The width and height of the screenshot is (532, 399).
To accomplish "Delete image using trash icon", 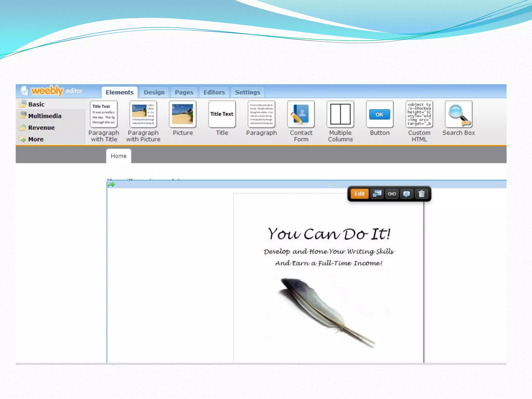I will tap(421, 194).
